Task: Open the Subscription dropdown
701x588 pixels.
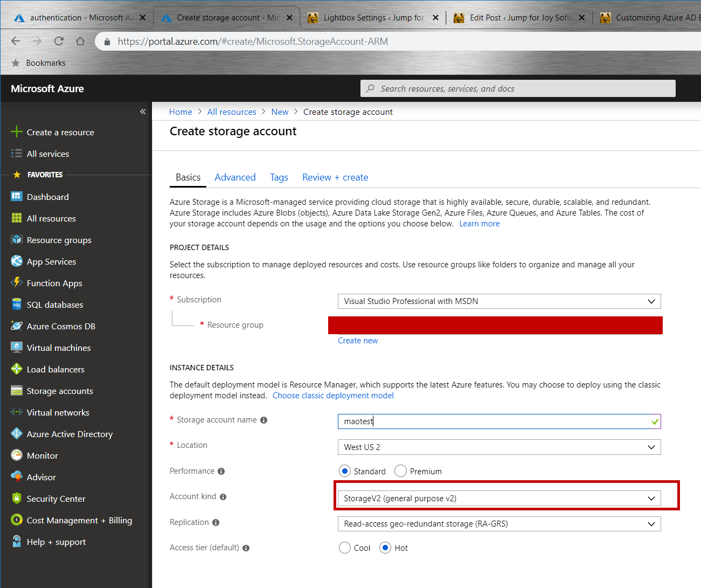Action: (499, 301)
